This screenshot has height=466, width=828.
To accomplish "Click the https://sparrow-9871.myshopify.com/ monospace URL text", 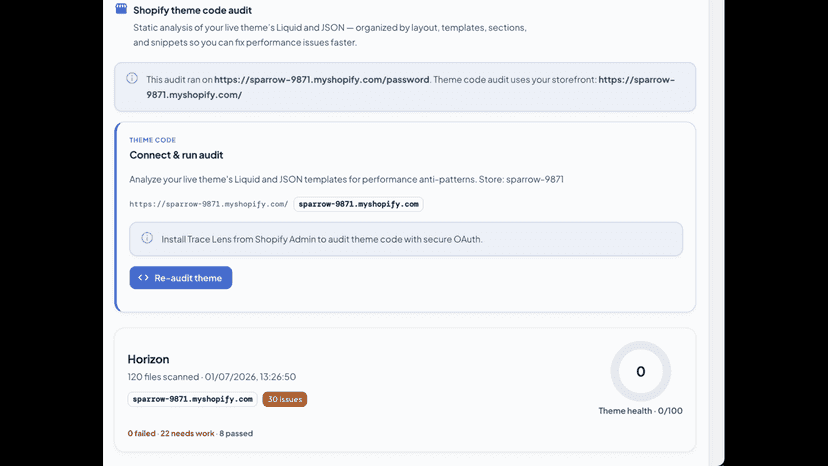I will (x=209, y=204).
